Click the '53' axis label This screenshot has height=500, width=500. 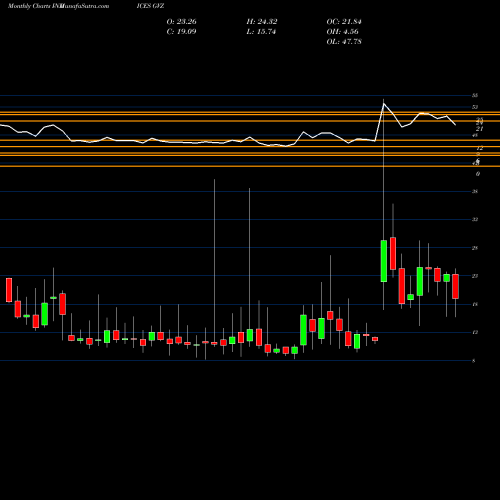475,107
